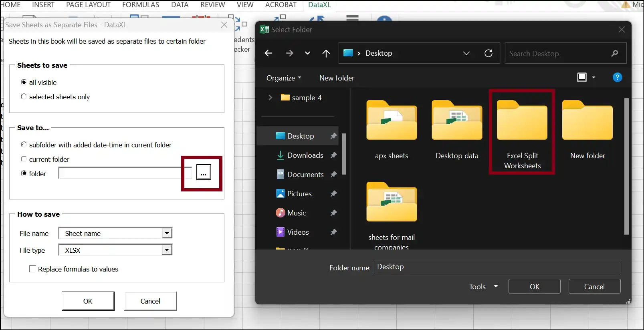Image resolution: width=644 pixels, height=330 pixels.
Task: Click the search magnifier icon
Action: pos(615,53)
